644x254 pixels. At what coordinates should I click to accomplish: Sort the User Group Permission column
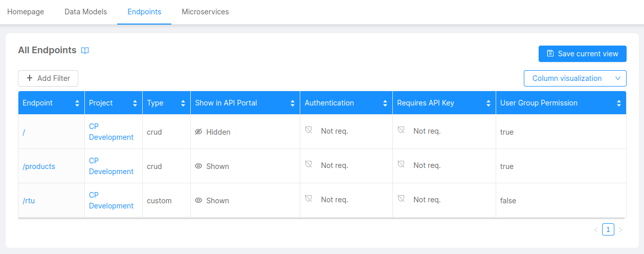coord(619,103)
